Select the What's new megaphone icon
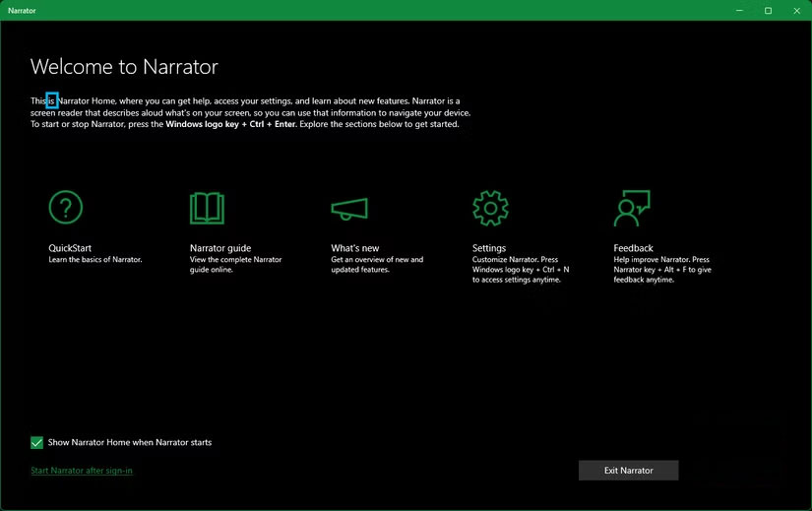 pos(348,208)
